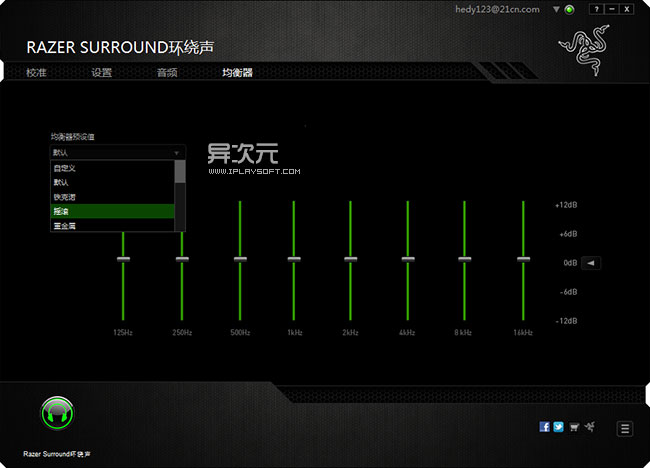Select the highlighted 摇滚 preset
This screenshot has width=650, height=468.
(112, 211)
